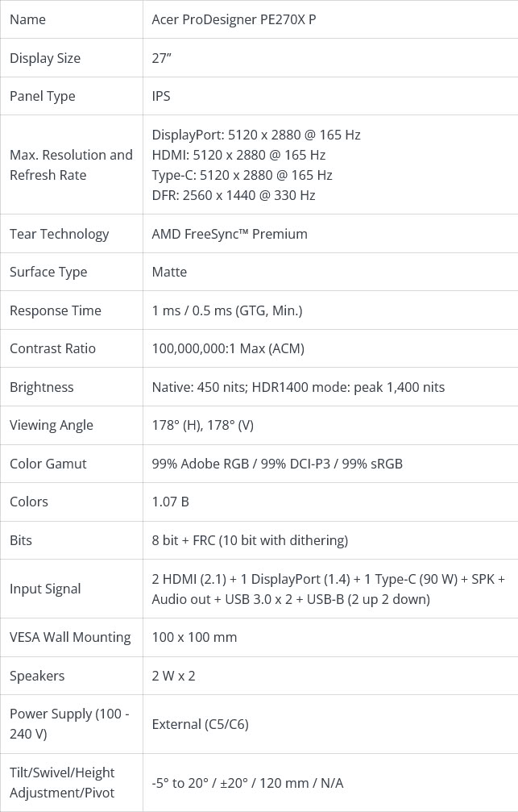Click the Speakers 2 W x 2 value

click(173, 676)
